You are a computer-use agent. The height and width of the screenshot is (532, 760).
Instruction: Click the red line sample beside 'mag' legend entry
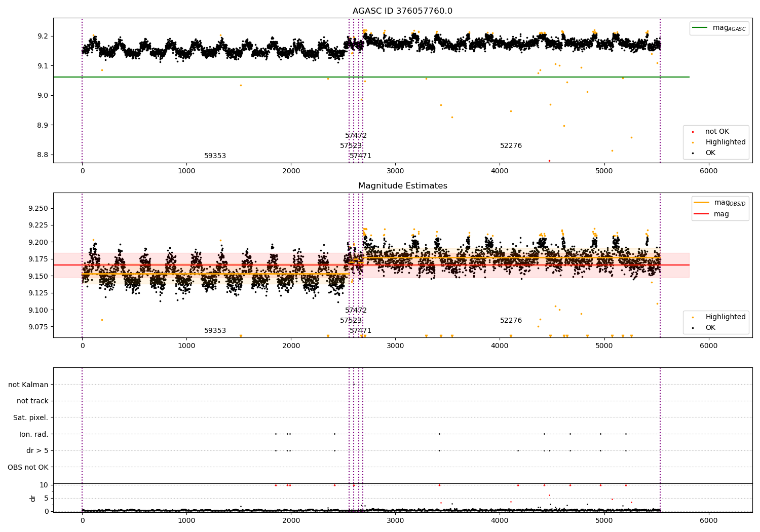tap(702, 214)
